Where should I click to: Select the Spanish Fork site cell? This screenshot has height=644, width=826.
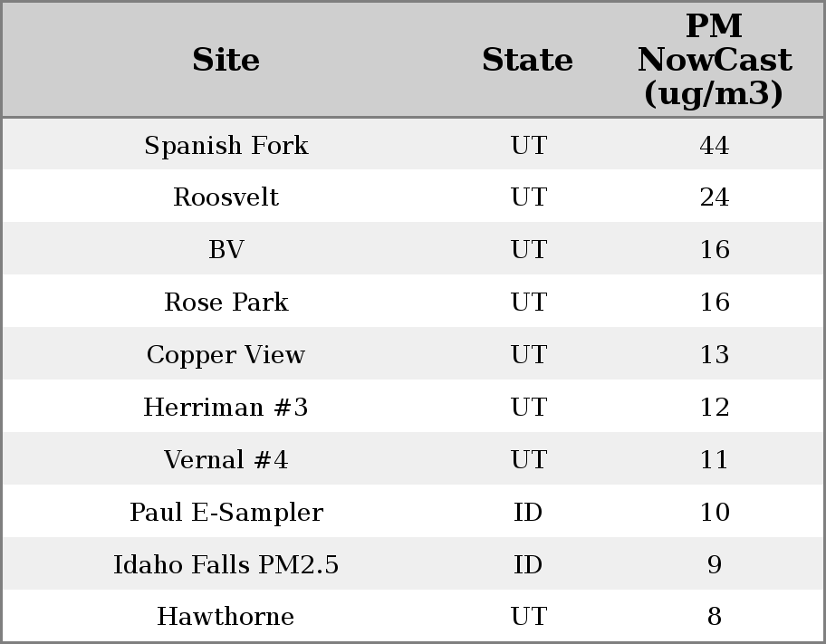pos(226,145)
